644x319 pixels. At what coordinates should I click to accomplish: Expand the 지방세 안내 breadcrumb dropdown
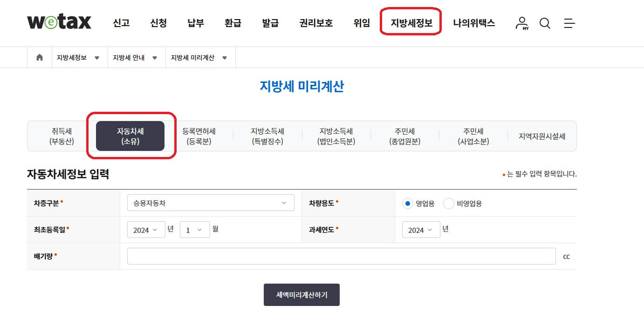[155, 57]
